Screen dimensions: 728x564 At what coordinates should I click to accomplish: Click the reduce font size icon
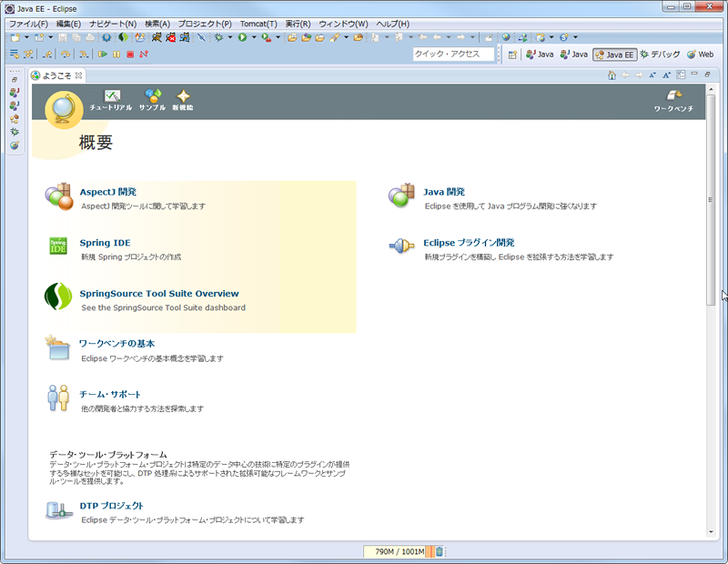point(652,76)
